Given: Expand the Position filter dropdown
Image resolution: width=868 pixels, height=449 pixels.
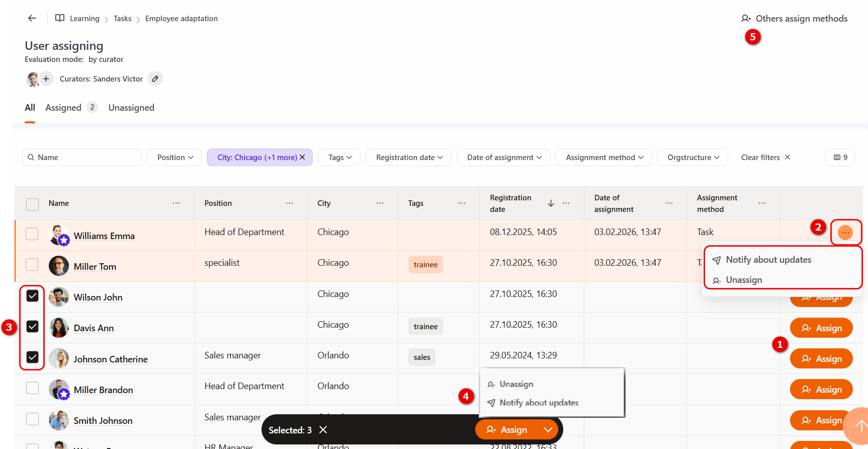Looking at the screenshot, I should (x=175, y=158).
